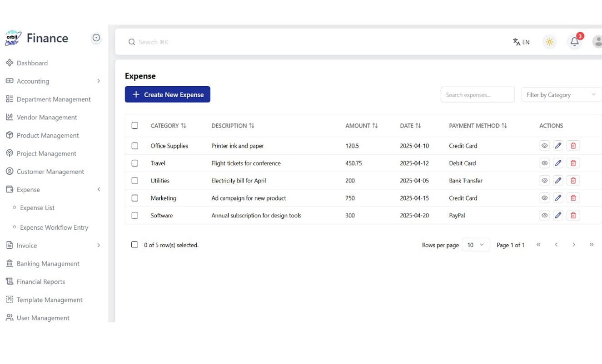This screenshot has height=364, width=602.
Task: Go to previous page arrow
Action: (556, 245)
